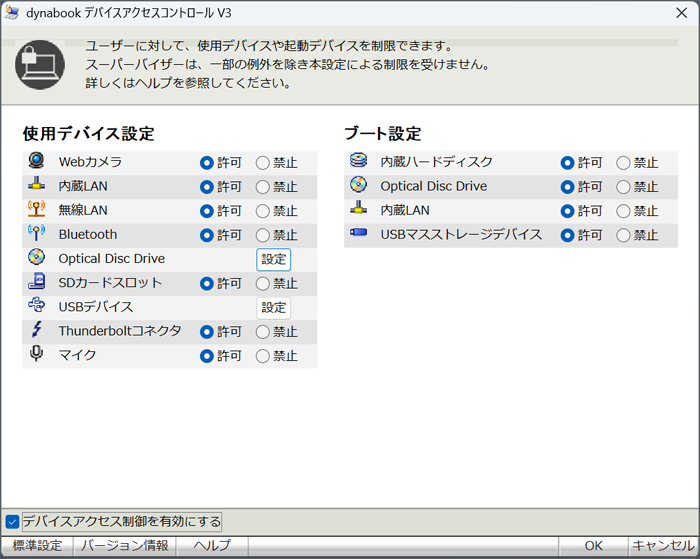The width and height of the screenshot is (700, 559).
Task: Click the マイク microphone icon
Action: (x=36, y=354)
